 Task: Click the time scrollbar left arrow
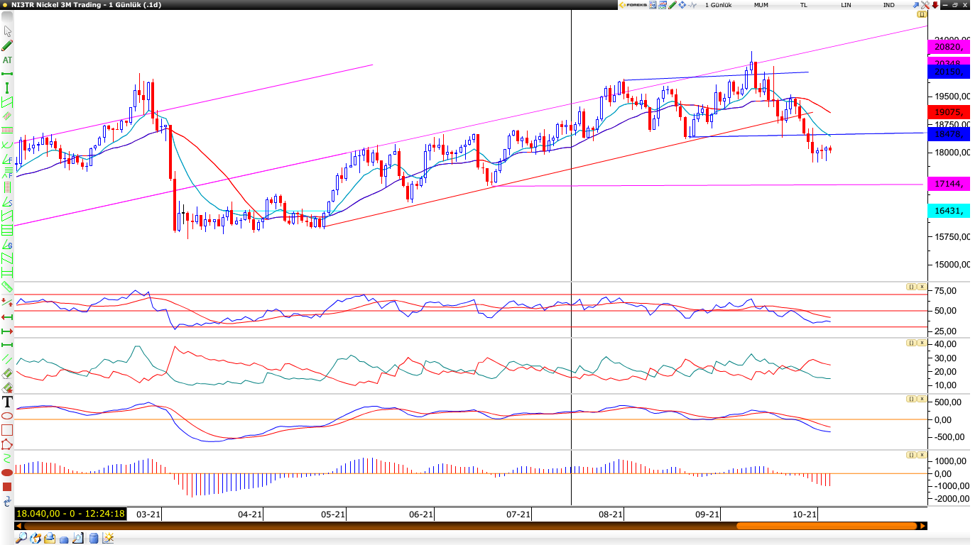click(18, 526)
